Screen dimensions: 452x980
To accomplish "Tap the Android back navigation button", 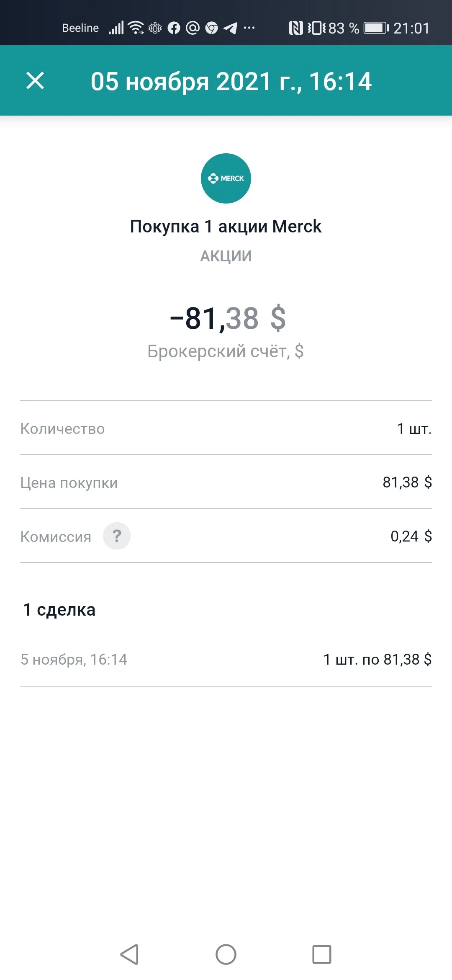I will pyautogui.click(x=129, y=954).
